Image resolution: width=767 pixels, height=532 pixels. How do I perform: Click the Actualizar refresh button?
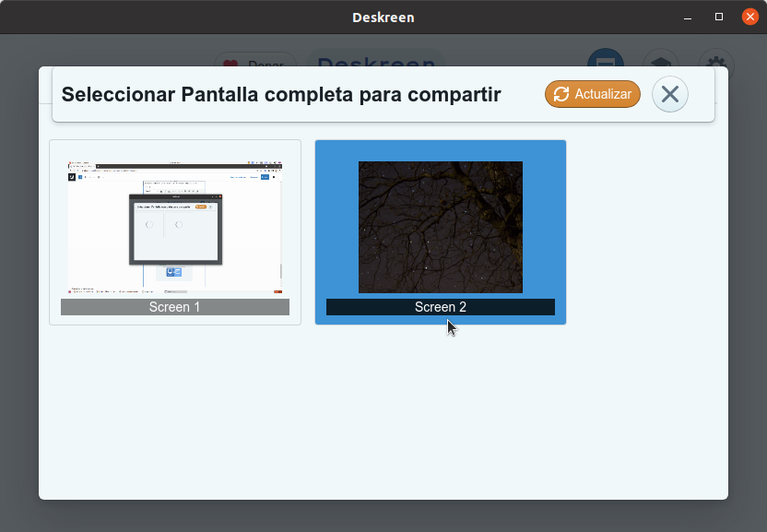click(x=593, y=94)
